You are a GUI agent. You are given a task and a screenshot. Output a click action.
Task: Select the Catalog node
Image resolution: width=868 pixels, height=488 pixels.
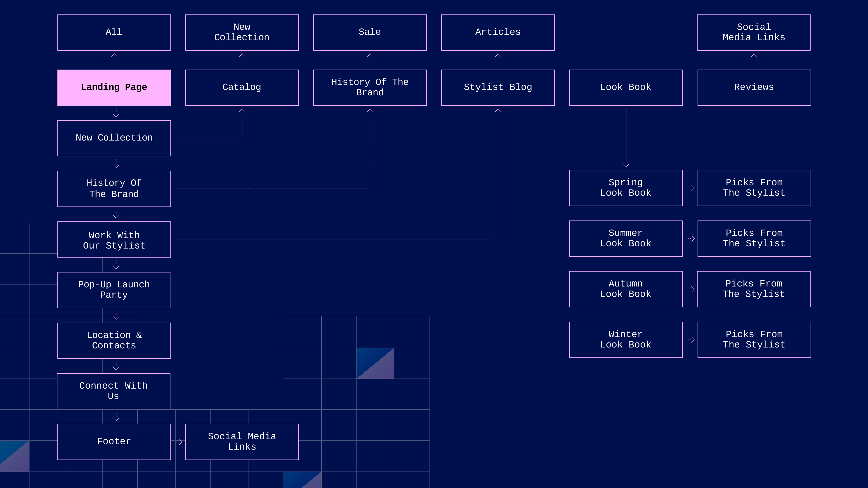tap(242, 87)
